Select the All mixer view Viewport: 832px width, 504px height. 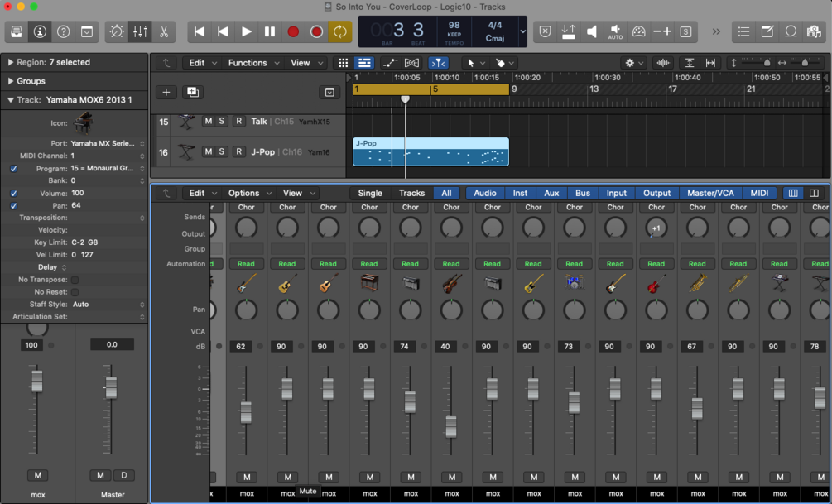(447, 193)
